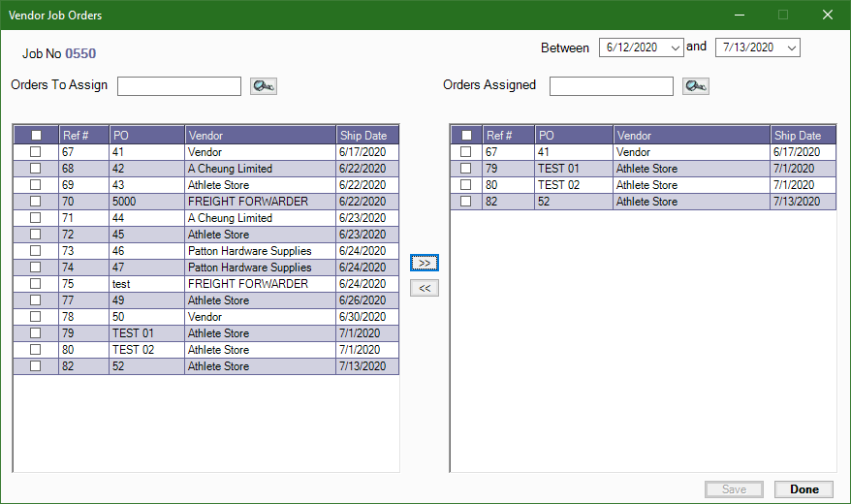Check the box for Ref # 70 FREIGHT FORWARDER
Screen dimensions: 851x504
coord(36,202)
